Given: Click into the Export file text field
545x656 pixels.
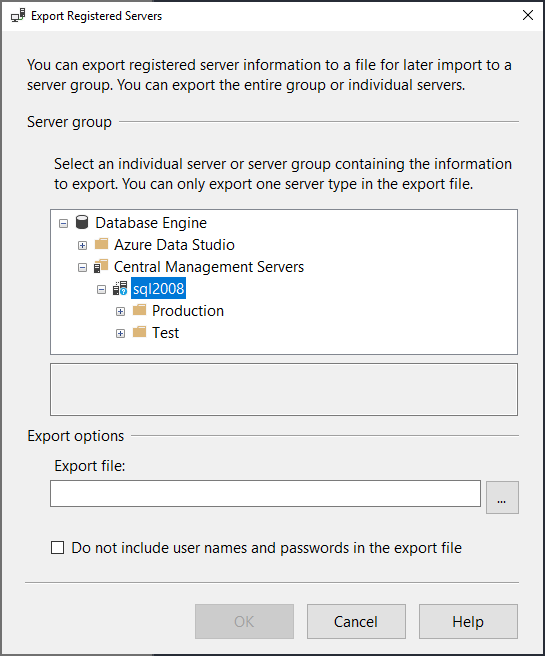Looking at the screenshot, I should 265,494.
